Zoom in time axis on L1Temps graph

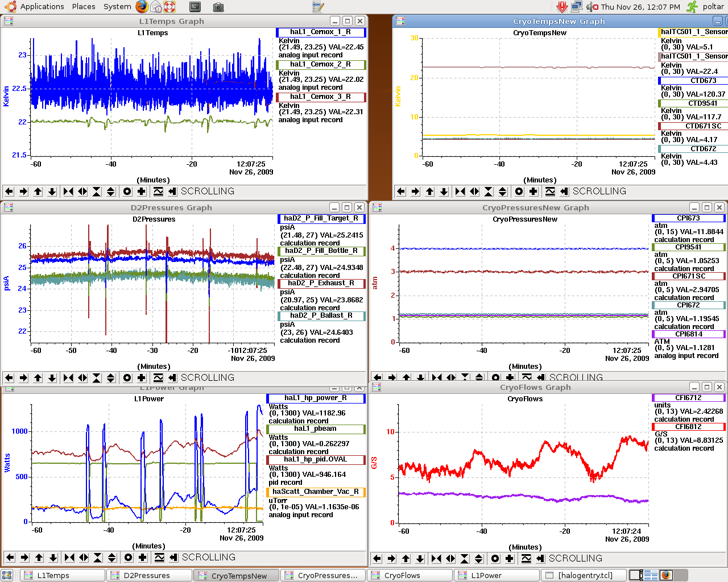pos(68,192)
